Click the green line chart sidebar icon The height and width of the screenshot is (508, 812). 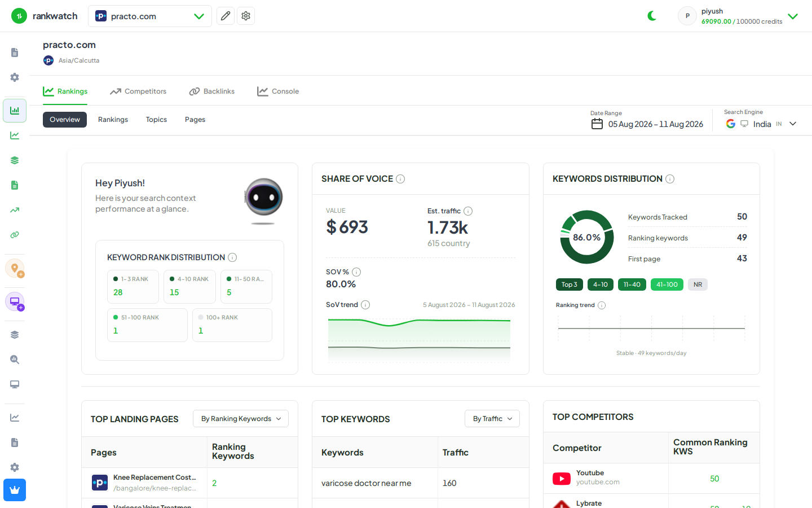pyautogui.click(x=15, y=135)
